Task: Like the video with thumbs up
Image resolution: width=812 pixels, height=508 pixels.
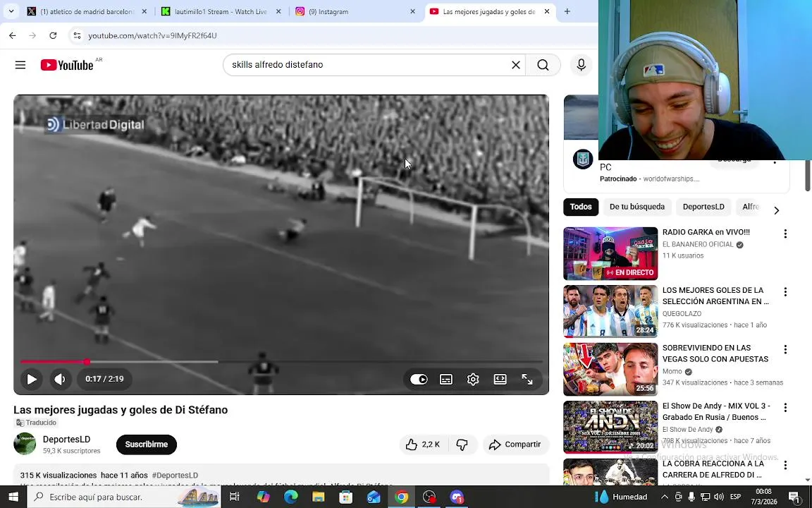Action: pos(422,445)
